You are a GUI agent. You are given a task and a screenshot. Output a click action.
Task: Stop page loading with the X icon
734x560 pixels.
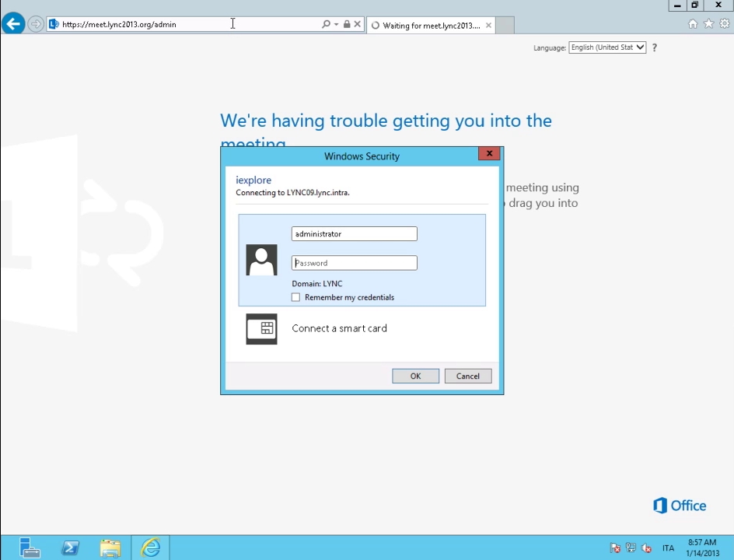pyautogui.click(x=357, y=24)
